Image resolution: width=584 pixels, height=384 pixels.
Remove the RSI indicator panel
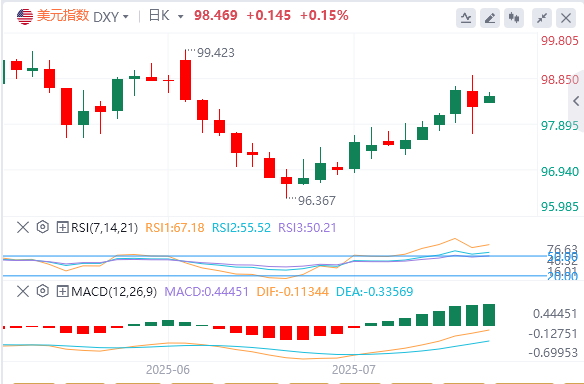point(23,227)
